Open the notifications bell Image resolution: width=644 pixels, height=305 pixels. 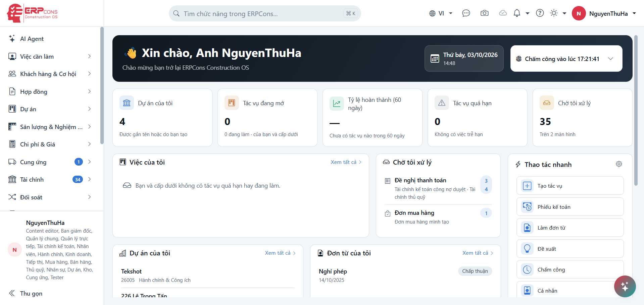pyautogui.click(x=517, y=13)
